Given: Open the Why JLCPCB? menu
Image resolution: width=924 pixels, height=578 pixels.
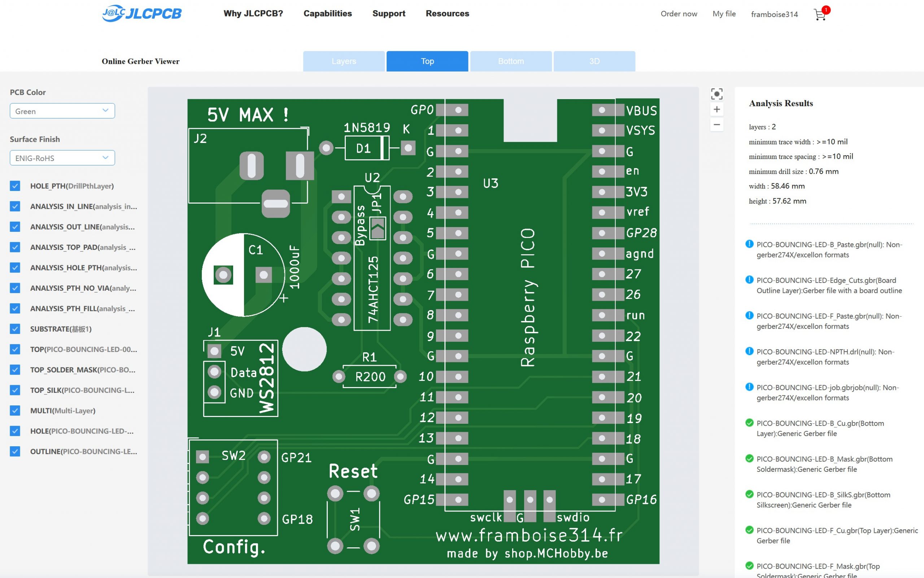Looking at the screenshot, I should coord(253,14).
